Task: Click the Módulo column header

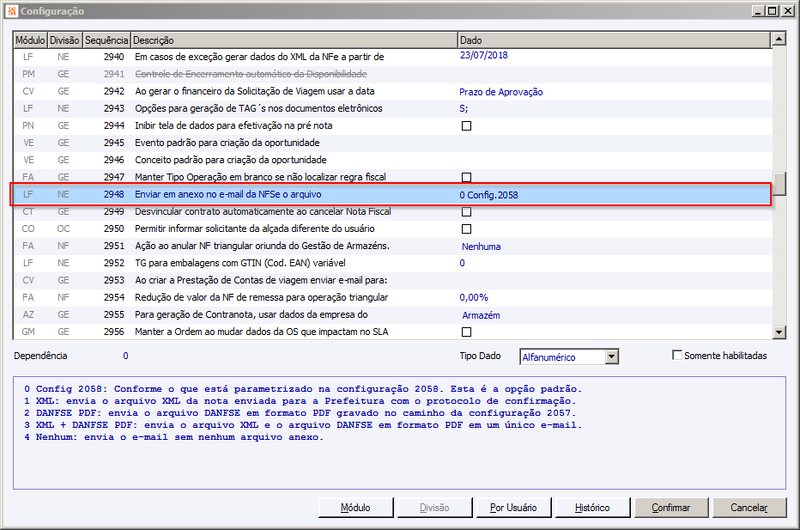Action: 30,40
